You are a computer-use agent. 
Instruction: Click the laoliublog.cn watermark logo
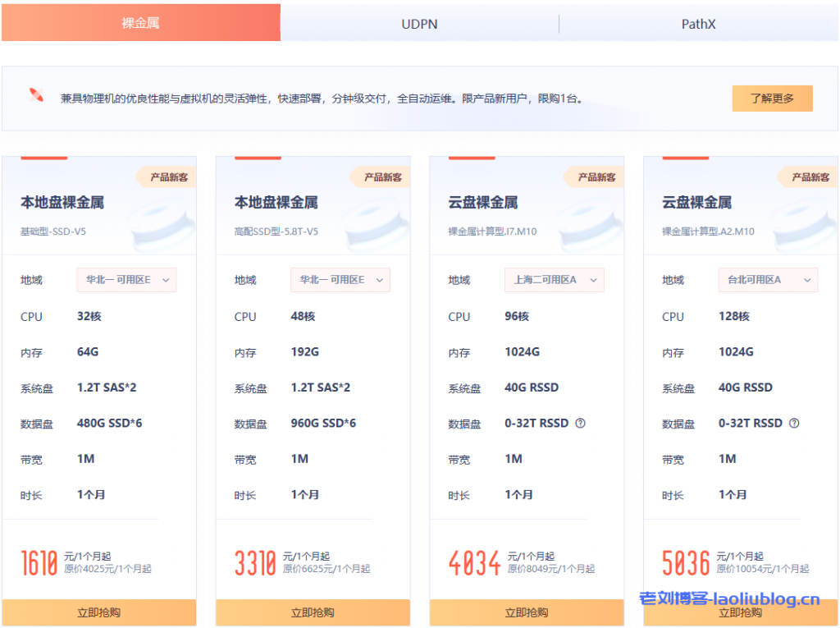pos(729,599)
